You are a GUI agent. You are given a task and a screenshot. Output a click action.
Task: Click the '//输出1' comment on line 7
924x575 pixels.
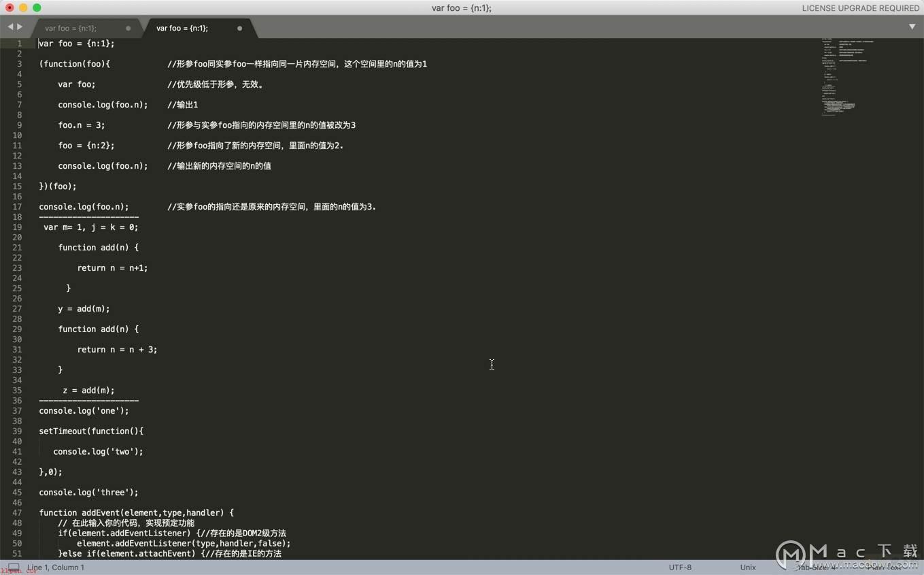tap(182, 105)
